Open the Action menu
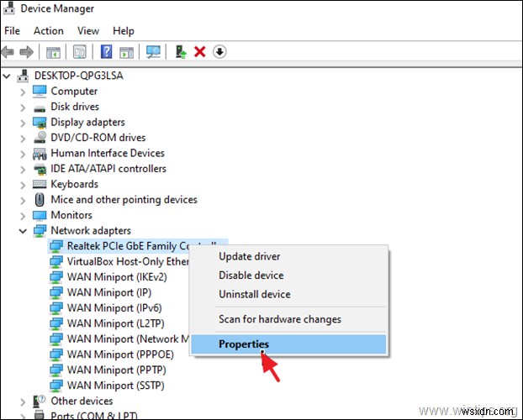The height and width of the screenshot is (420, 523). (49, 31)
